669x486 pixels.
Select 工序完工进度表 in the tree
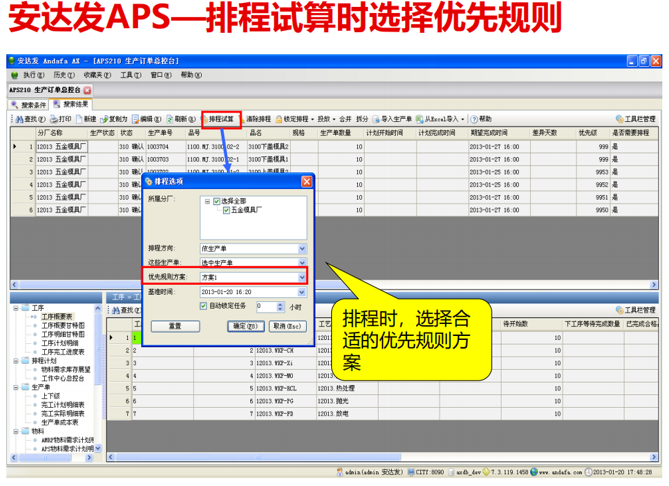click(x=63, y=352)
